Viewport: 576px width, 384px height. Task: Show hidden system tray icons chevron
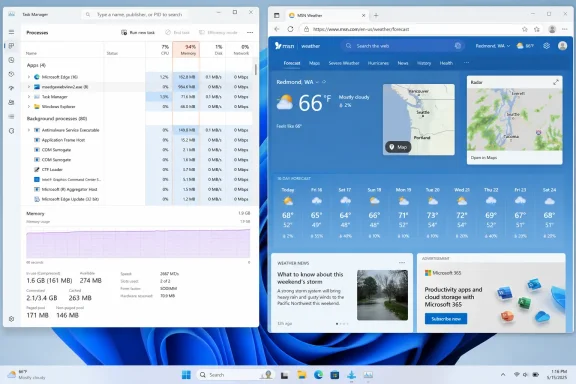click(x=503, y=374)
